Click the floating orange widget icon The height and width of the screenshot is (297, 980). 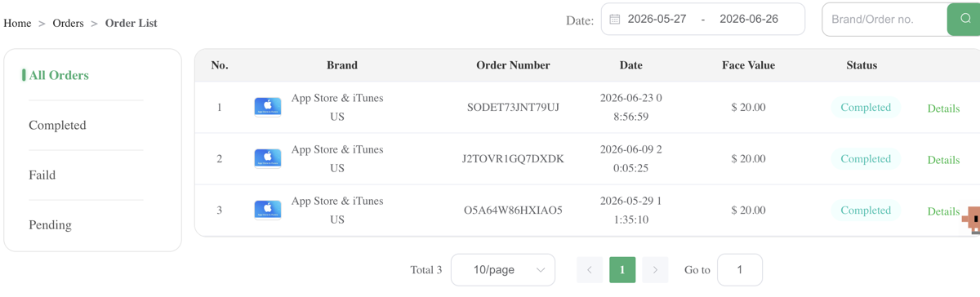pos(972,219)
